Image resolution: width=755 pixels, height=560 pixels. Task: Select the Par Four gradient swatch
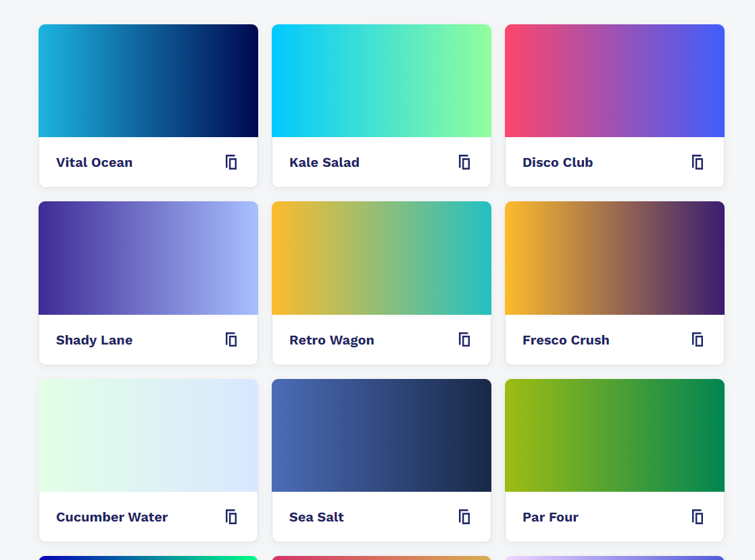point(614,436)
